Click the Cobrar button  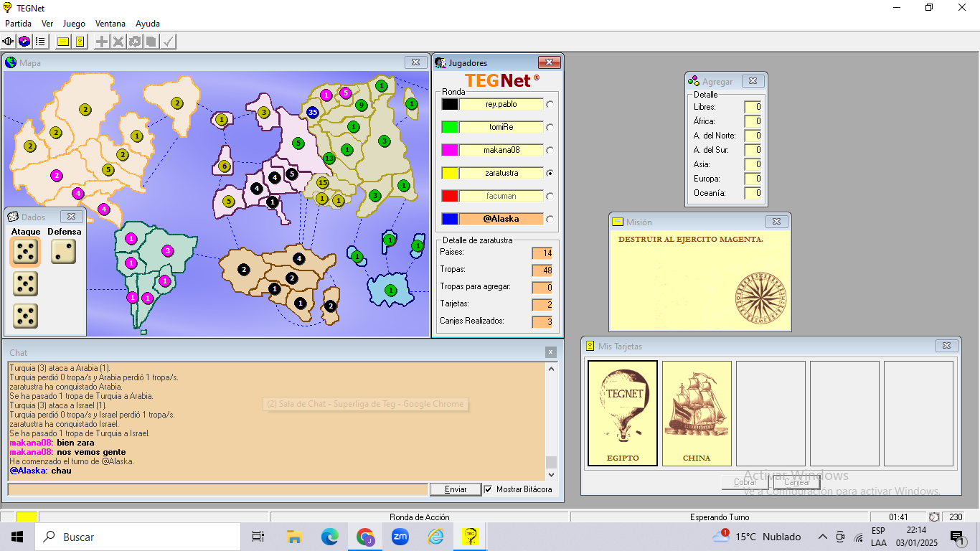745,482
